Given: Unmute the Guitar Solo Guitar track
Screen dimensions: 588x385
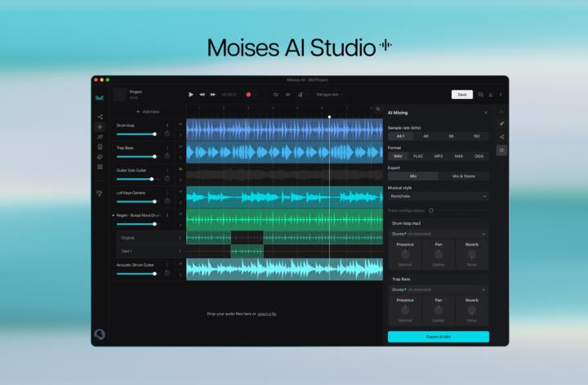Looking at the screenshot, I should [x=180, y=169].
